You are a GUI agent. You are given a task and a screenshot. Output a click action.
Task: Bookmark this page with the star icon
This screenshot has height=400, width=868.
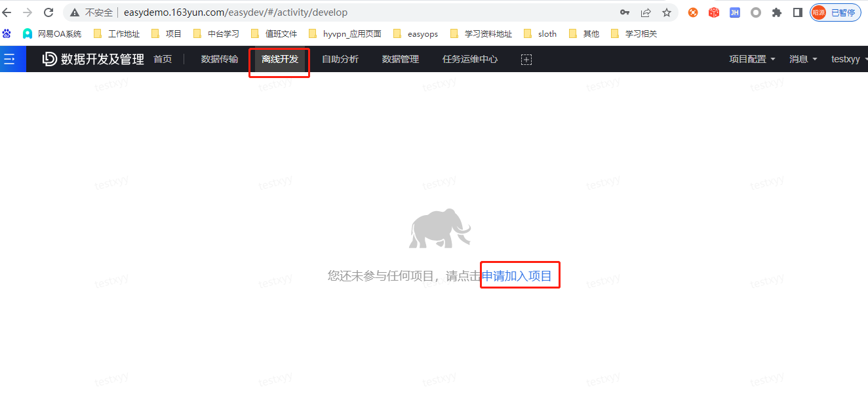click(x=667, y=12)
